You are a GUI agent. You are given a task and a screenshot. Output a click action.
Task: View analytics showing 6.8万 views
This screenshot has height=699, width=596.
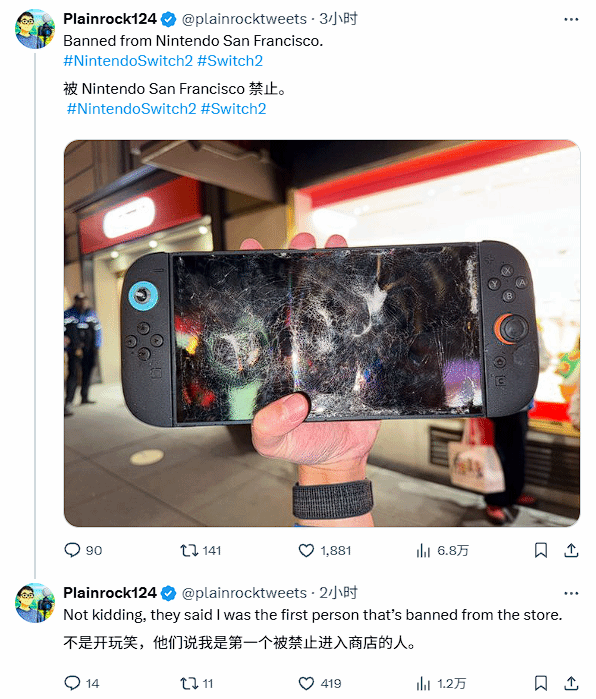click(x=442, y=551)
